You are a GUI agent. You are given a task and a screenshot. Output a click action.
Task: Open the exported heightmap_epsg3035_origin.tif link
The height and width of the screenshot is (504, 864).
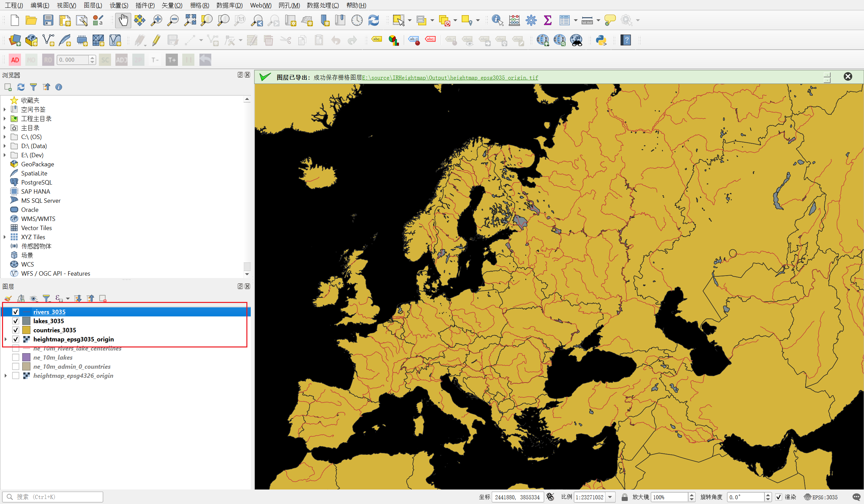tap(450, 78)
